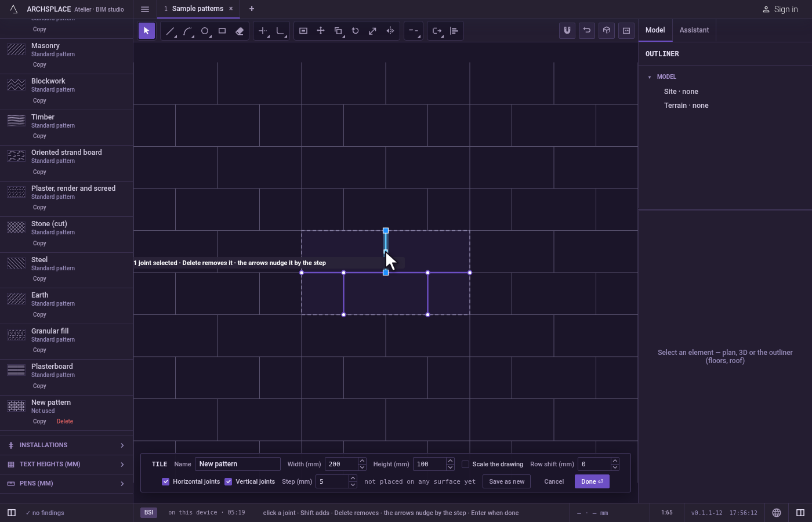Click the Align objects icon
This screenshot has height=522, width=812.
click(454, 31)
